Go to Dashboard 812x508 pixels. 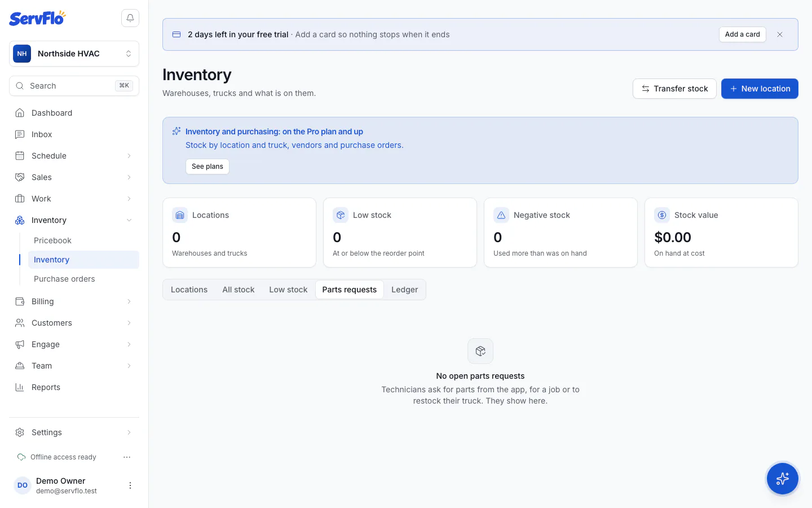[x=74, y=113]
